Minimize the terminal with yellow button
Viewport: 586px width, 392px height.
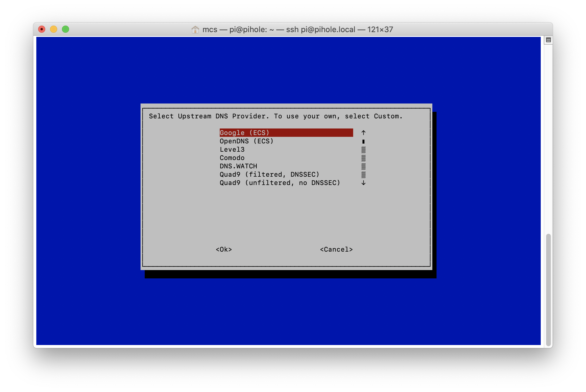[54, 29]
